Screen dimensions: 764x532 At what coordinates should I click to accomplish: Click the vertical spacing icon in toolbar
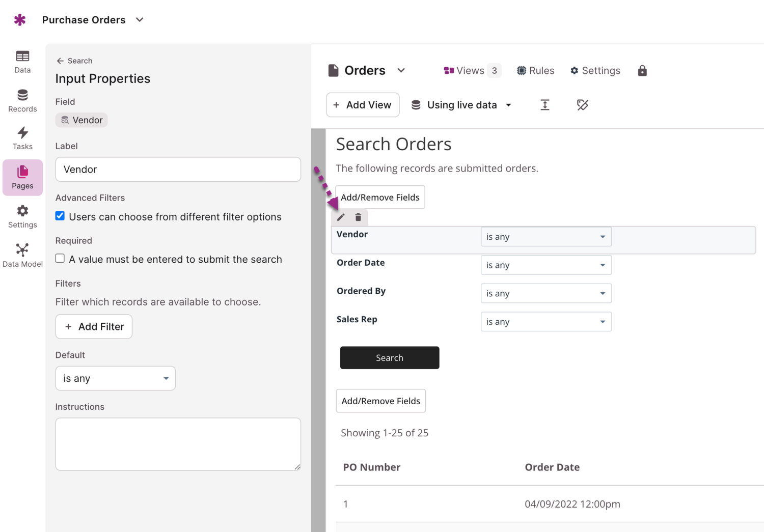(x=544, y=105)
